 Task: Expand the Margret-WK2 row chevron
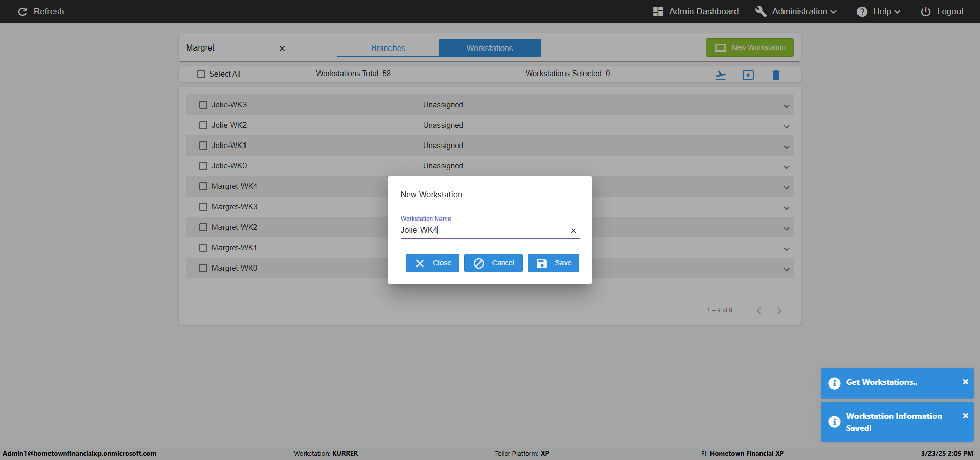click(787, 229)
